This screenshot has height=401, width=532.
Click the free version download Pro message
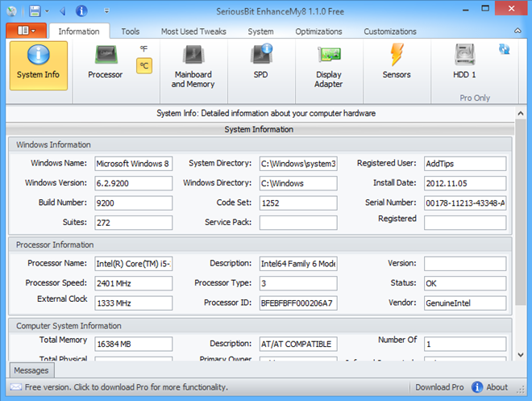point(127,387)
